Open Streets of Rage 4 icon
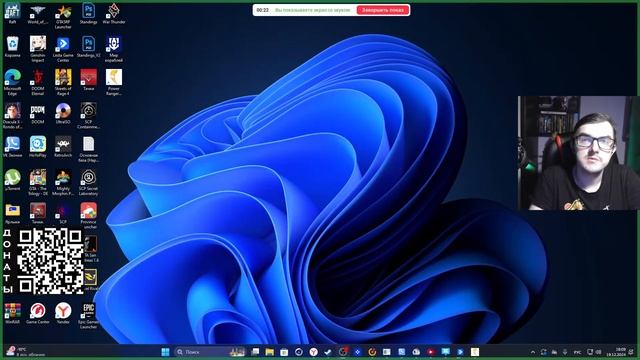 click(x=63, y=82)
